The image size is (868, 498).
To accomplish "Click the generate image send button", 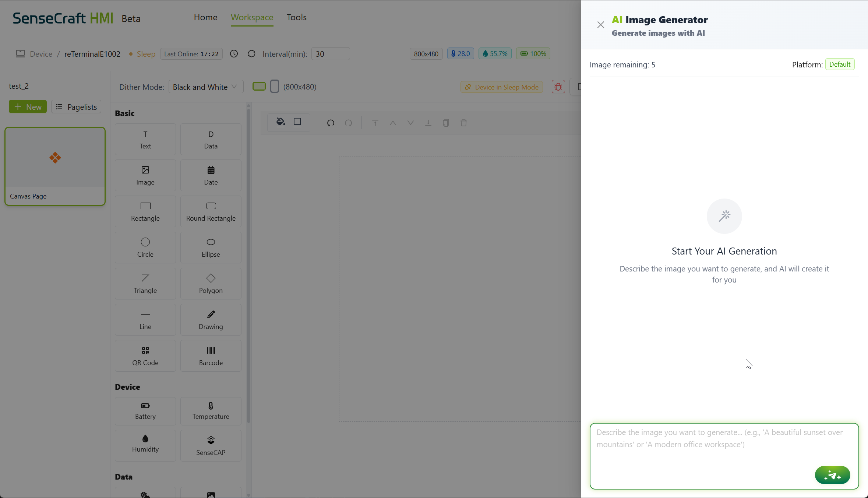I will coord(832,475).
